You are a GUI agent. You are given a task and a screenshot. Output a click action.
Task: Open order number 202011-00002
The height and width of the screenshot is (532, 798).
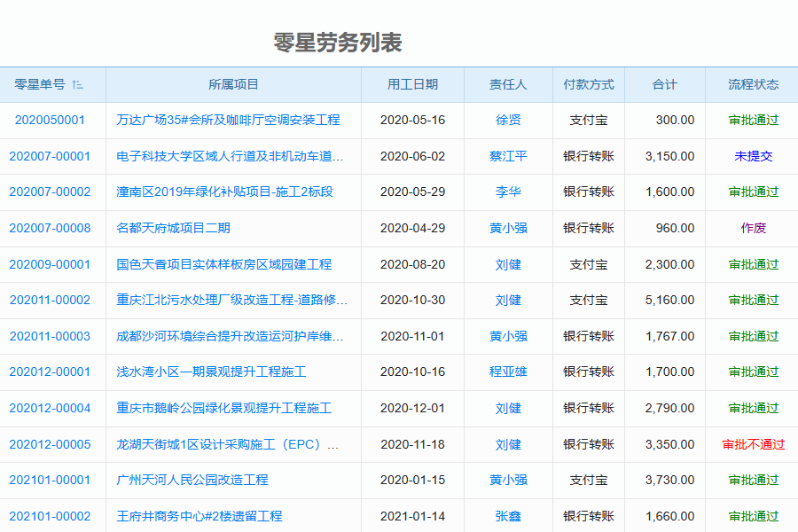[x=50, y=301]
